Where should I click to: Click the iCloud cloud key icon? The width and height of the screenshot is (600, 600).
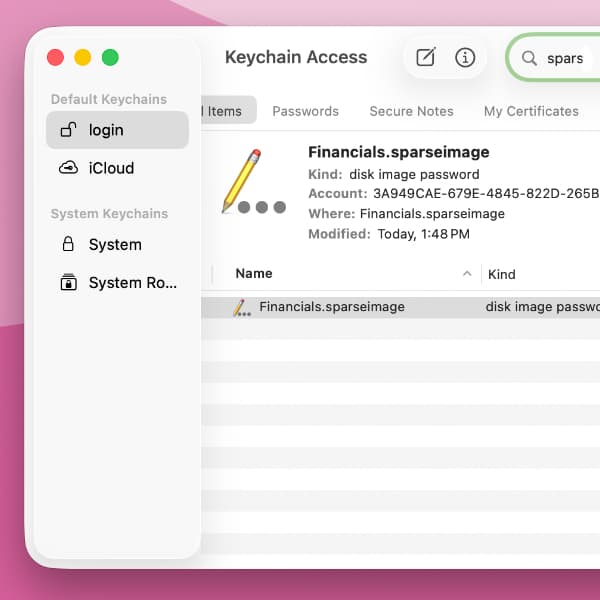68,168
